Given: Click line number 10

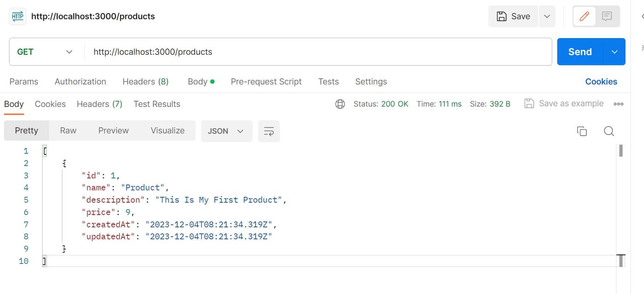Looking at the screenshot, I should [x=24, y=261].
